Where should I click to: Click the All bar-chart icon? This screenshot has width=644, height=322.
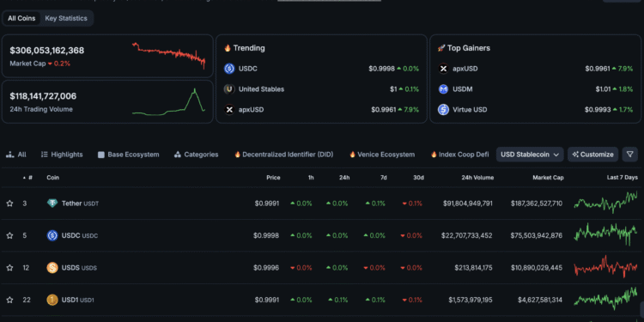tap(9, 155)
